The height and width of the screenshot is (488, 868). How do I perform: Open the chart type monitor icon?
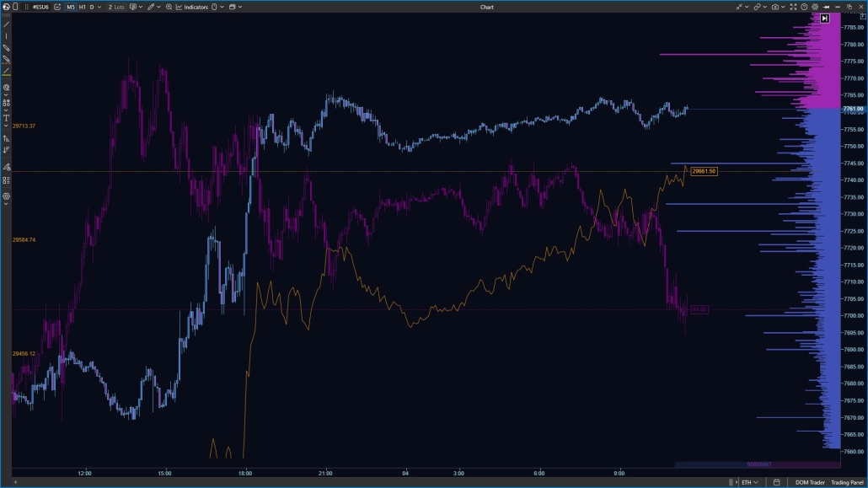coord(133,8)
